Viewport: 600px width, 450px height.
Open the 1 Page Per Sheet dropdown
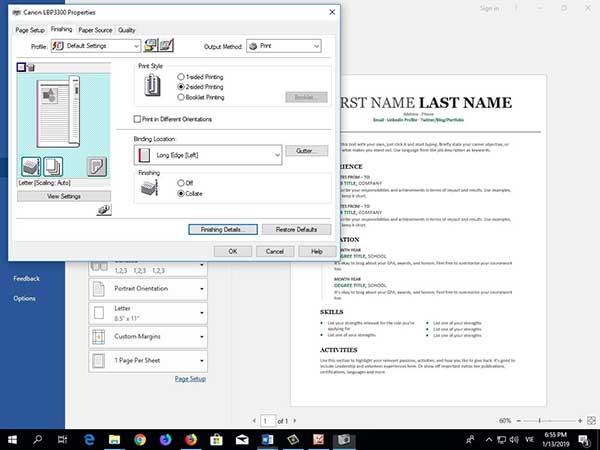148,360
